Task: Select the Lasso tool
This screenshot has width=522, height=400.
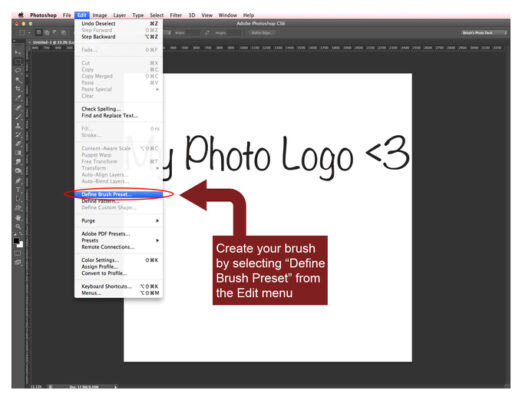Action: pos(18,71)
